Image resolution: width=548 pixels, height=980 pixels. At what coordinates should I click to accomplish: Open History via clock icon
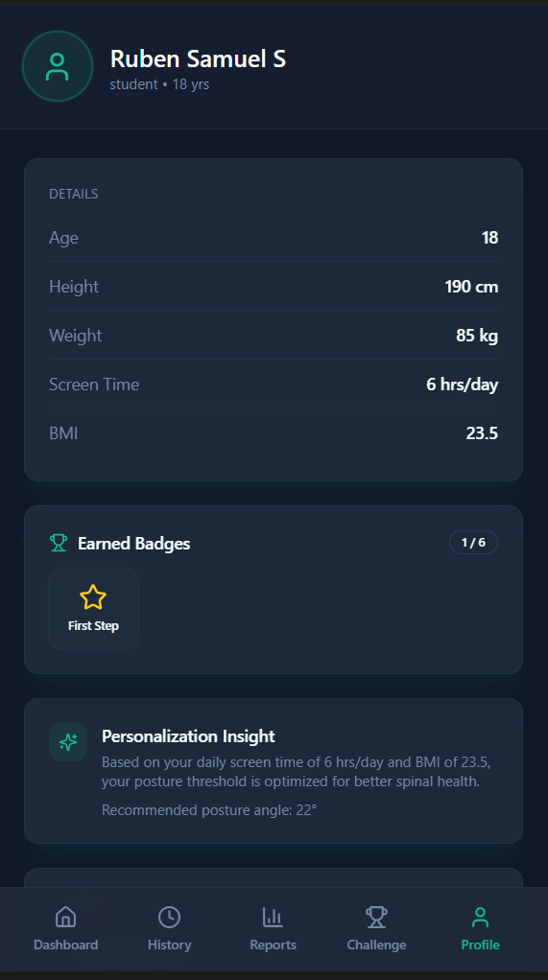(170, 917)
